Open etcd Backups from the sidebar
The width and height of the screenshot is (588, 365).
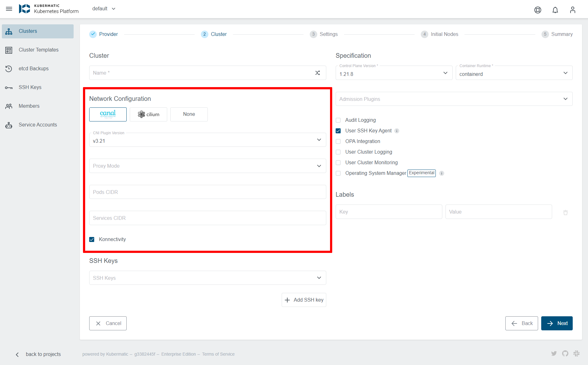click(x=33, y=68)
